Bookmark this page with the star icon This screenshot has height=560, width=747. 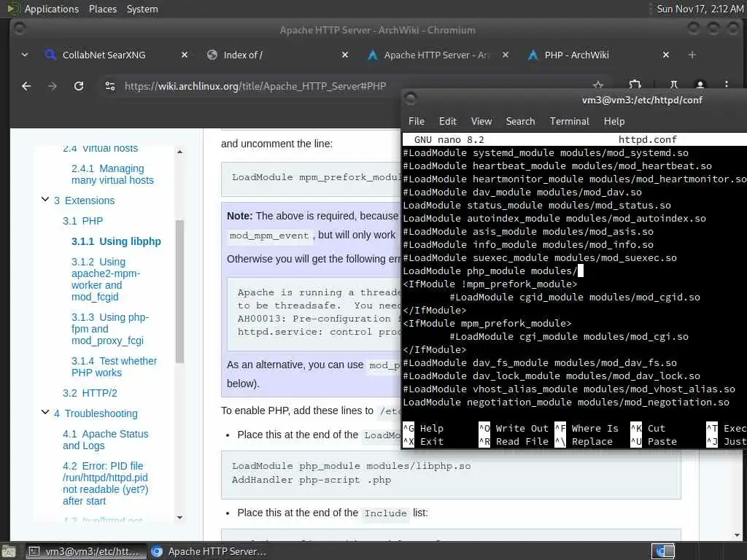pos(598,85)
